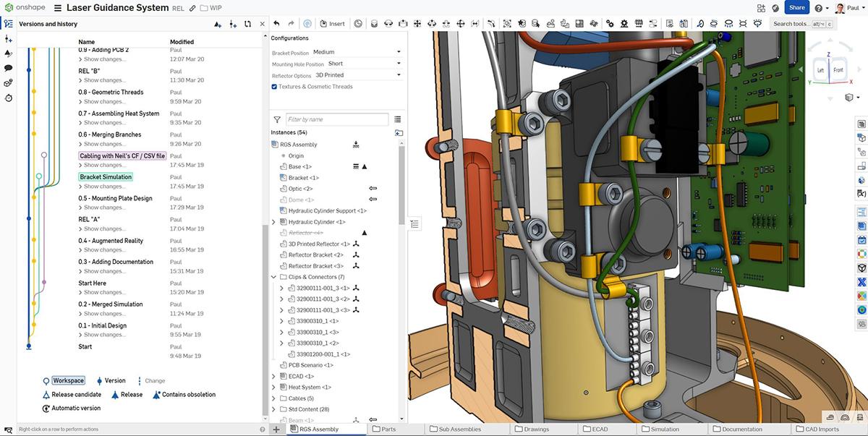Click the Share button
868x436 pixels.
point(796,7)
